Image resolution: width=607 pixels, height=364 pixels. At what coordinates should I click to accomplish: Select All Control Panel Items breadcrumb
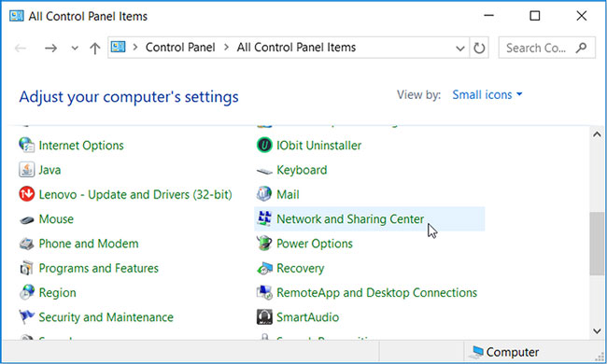pos(296,48)
